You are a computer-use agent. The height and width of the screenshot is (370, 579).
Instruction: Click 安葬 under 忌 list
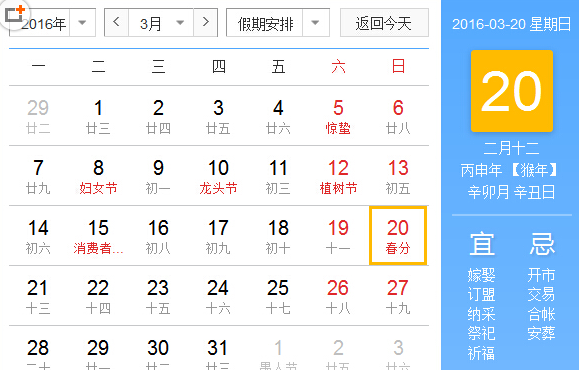[x=541, y=333]
